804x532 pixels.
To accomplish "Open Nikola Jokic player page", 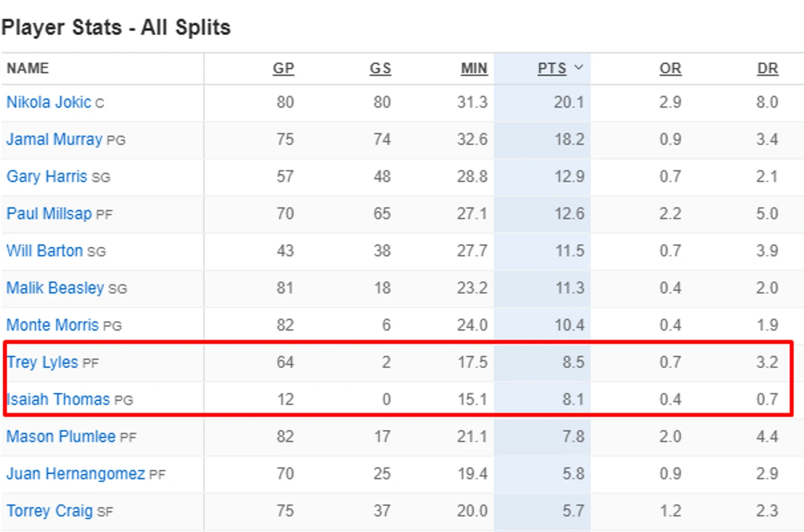I will point(48,102).
